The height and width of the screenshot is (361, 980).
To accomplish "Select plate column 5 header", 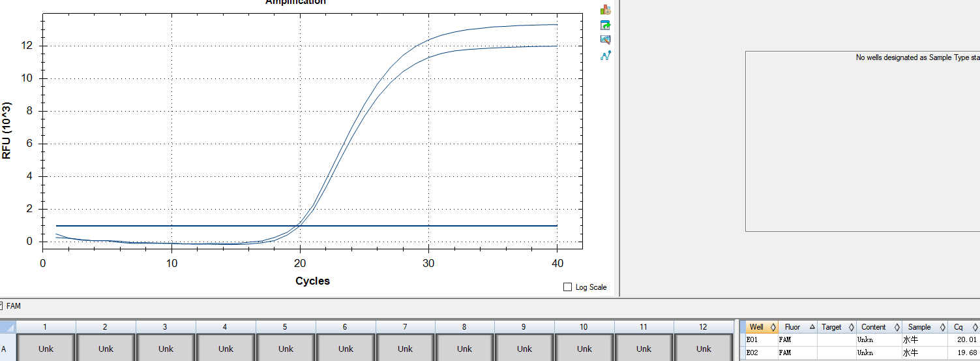I will 286,327.
